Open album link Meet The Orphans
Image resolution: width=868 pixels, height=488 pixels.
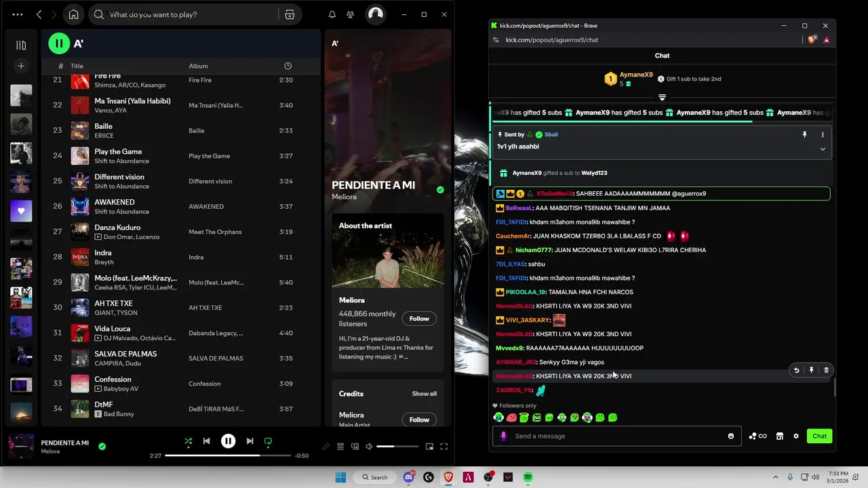tap(215, 232)
